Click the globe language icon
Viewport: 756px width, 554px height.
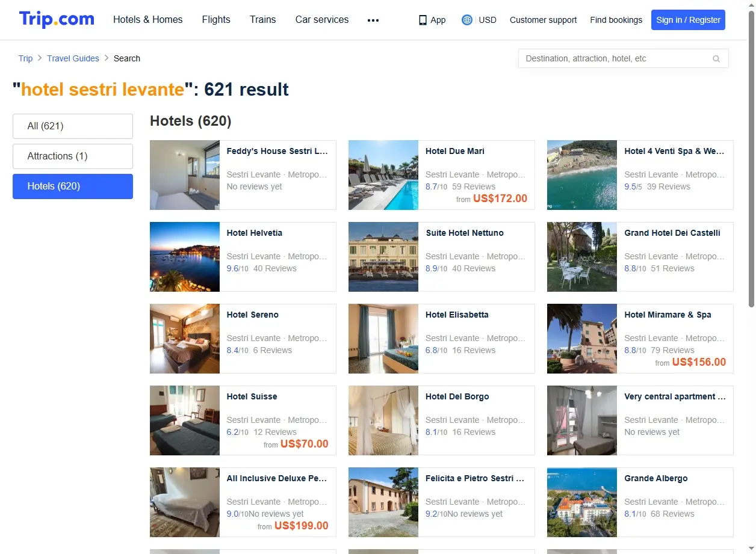click(466, 20)
